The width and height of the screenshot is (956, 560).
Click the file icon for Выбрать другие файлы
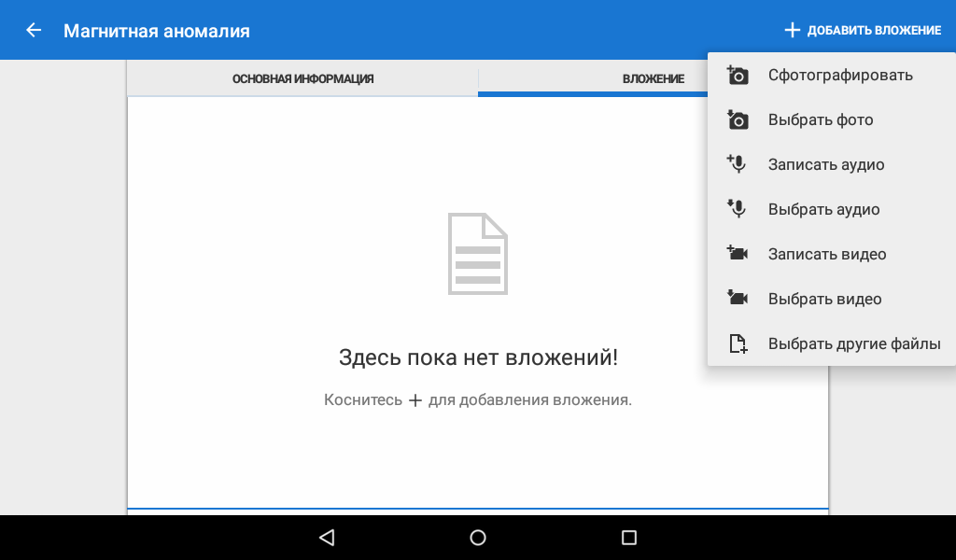738,344
